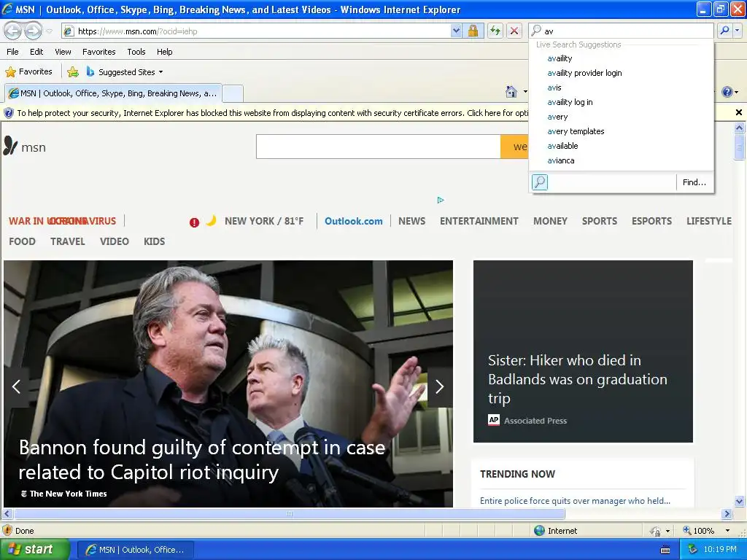Open the red weather alert icon
Image resolution: width=747 pixels, height=560 pixels.
[x=194, y=222]
